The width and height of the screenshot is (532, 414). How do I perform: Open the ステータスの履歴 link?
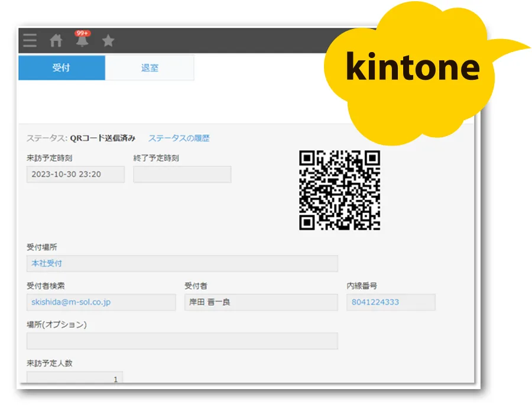click(x=179, y=138)
